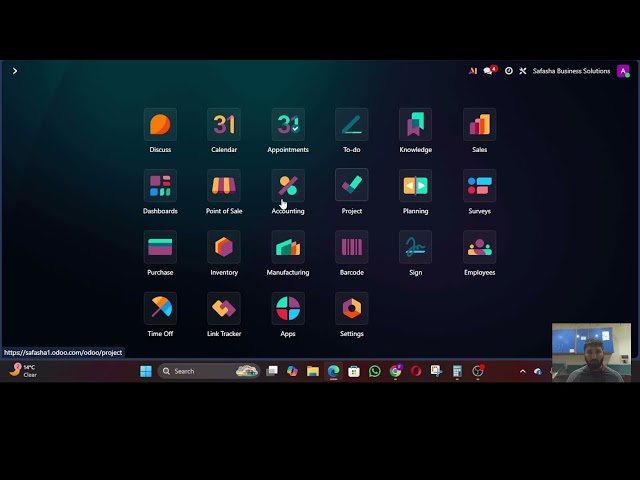
Task: Launch the Inventory app
Action: click(224, 247)
